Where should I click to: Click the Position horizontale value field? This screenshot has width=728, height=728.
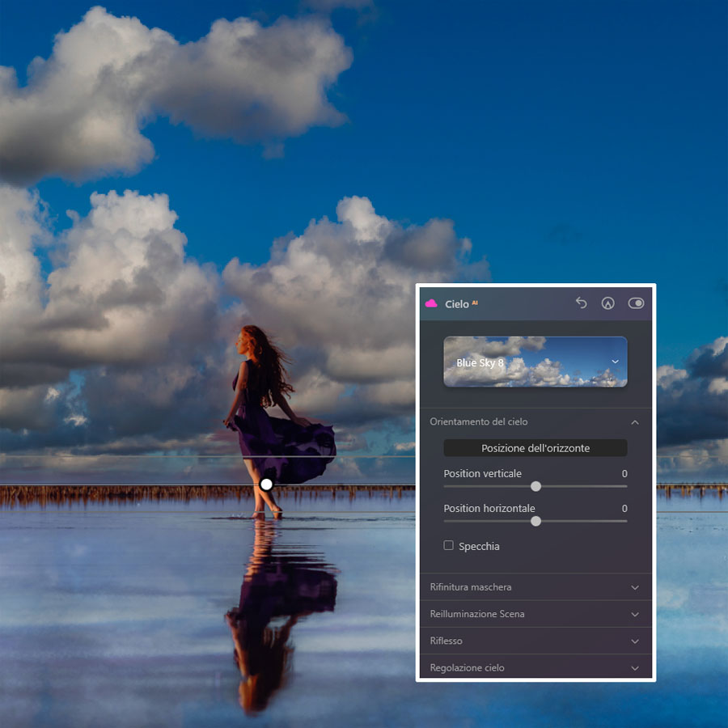tap(624, 509)
